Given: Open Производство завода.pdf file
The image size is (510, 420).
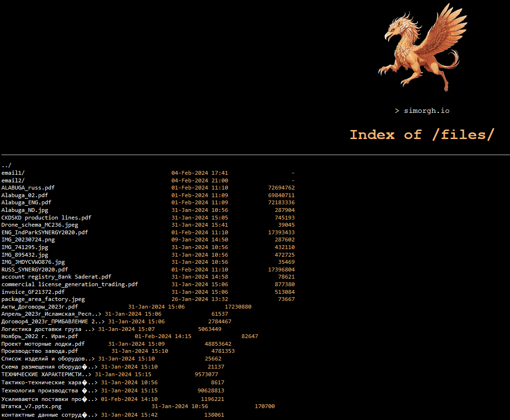Looking at the screenshot, I should click(40, 351).
